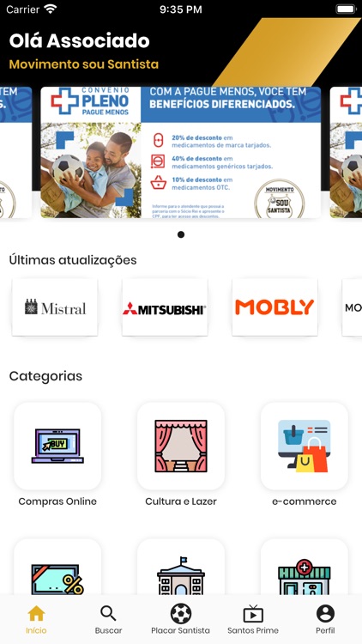Tap the partially visible next banner slide
This screenshot has height=644, width=362.
pos(346,152)
